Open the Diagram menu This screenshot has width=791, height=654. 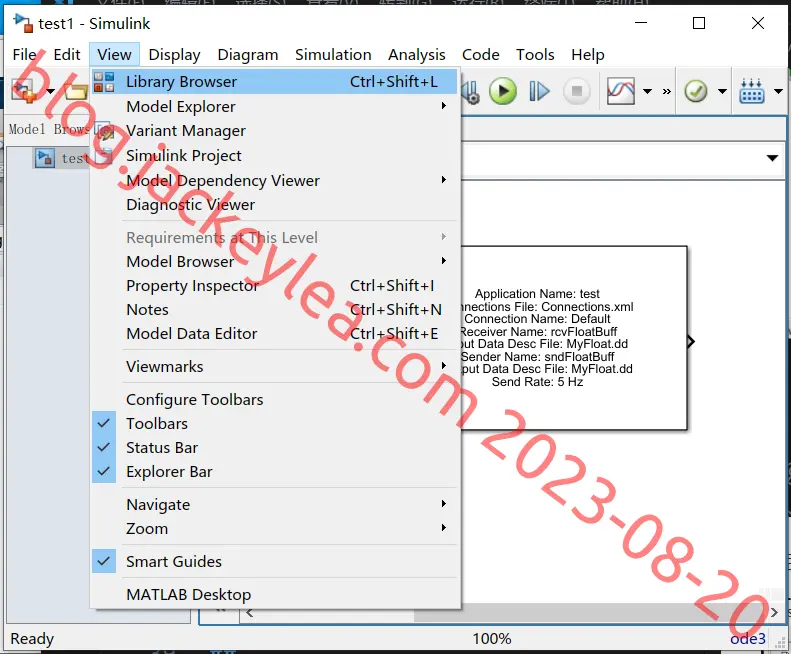click(248, 54)
